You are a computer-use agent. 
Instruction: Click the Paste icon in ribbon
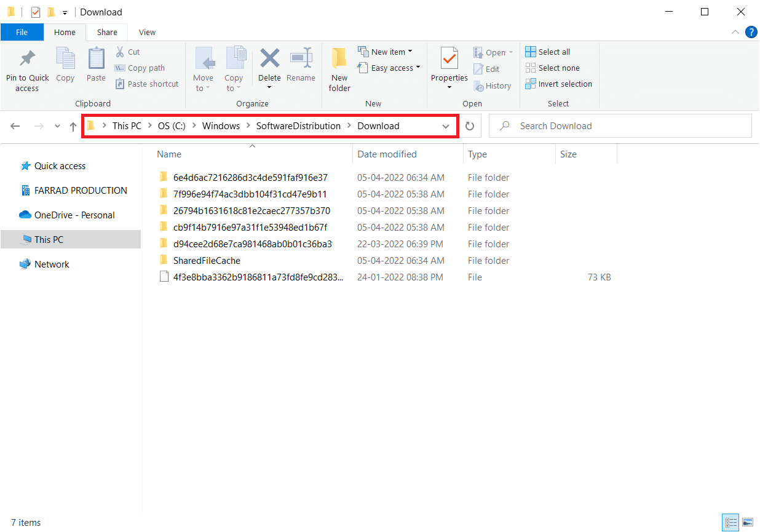[x=96, y=58]
